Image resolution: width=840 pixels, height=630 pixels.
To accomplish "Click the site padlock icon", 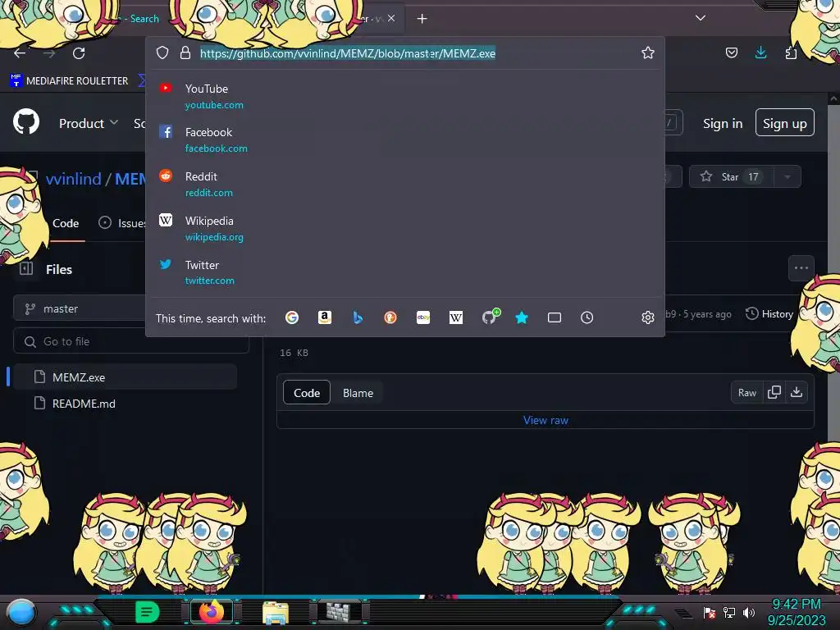I will coord(185,52).
